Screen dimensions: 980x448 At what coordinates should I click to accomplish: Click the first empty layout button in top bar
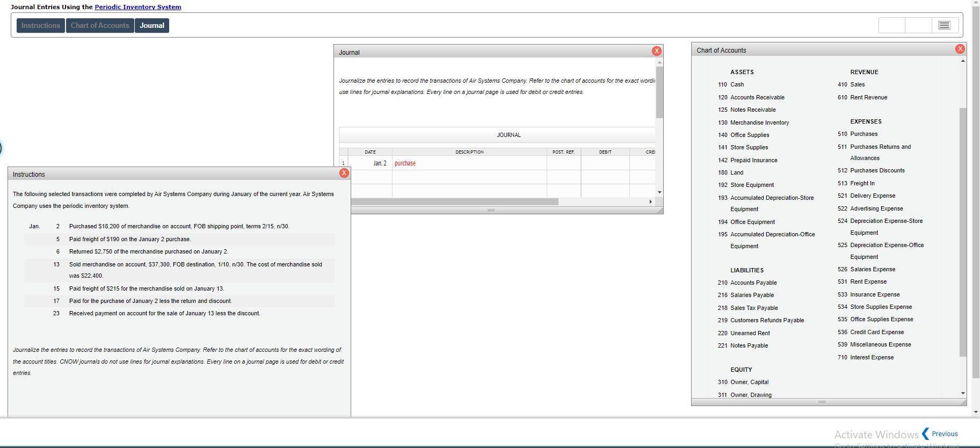[892, 25]
